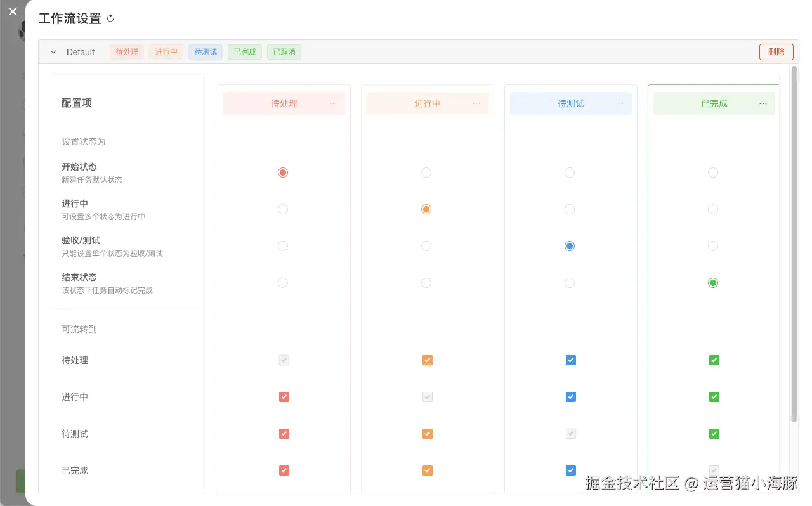Select 开始状态 radio for 待测试 column
812x506 pixels.
570,172
